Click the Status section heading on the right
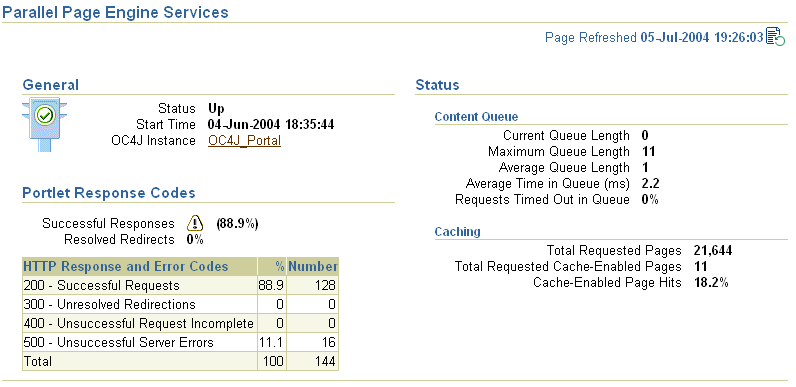796x387 pixels. click(437, 85)
